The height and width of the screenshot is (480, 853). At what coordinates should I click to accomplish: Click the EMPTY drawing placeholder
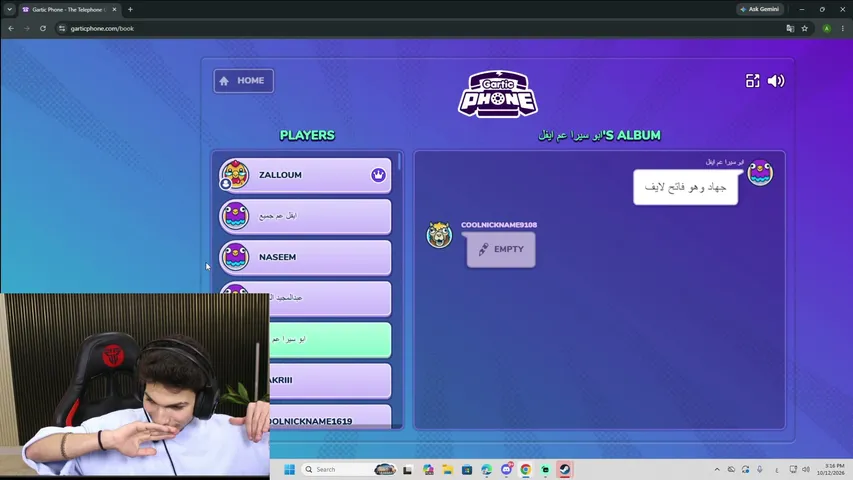(501, 249)
